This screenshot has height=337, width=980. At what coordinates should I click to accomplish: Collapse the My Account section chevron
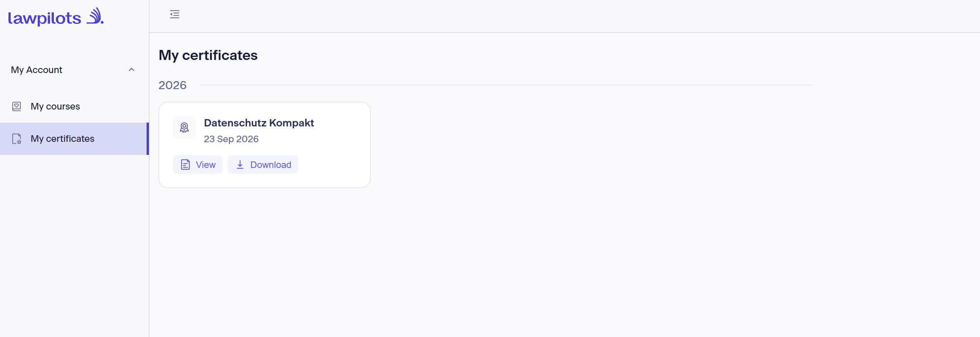(132, 70)
